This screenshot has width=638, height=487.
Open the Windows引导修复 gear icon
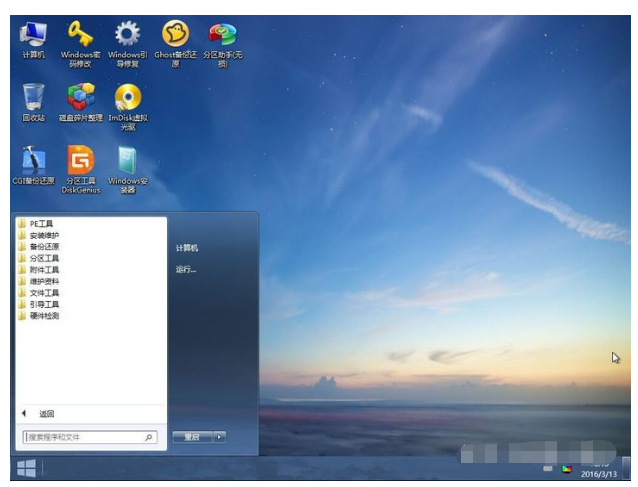[127, 38]
